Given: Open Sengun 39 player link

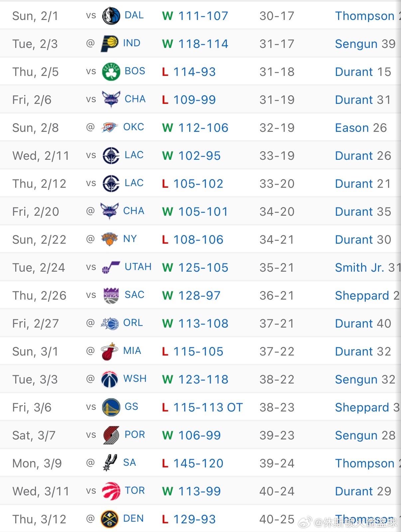Looking at the screenshot, I should (365, 44).
